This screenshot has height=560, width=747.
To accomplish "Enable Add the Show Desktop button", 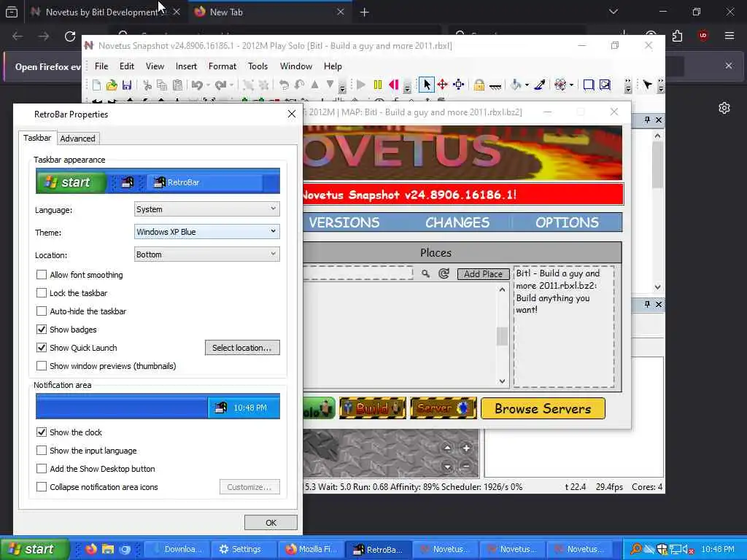I will 42,469.
